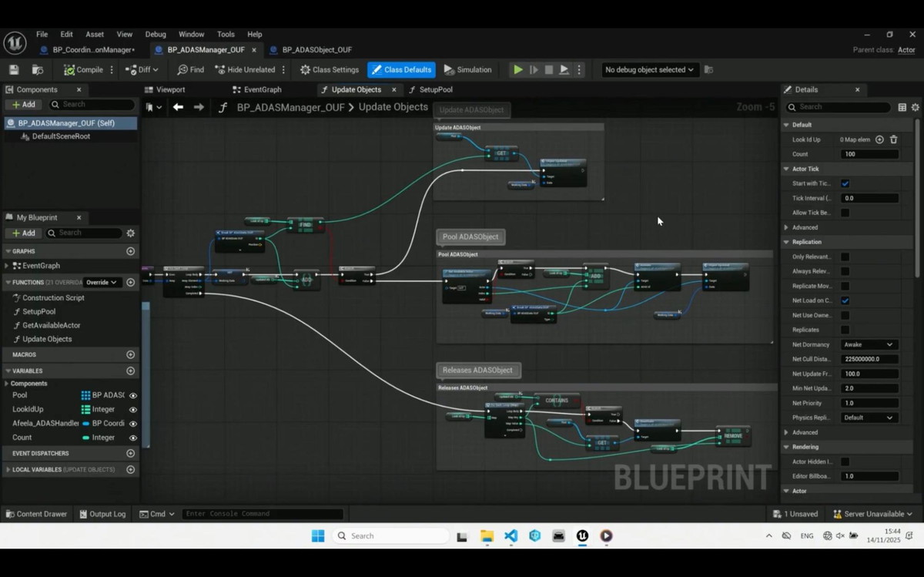Image resolution: width=924 pixels, height=577 pixels.
Task: Add new function with plus icon
Action: click(x=130, y=282)
